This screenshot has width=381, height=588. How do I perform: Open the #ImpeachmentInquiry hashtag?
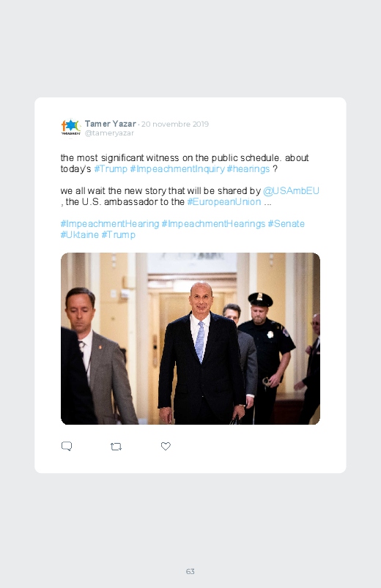pos(177,168)
